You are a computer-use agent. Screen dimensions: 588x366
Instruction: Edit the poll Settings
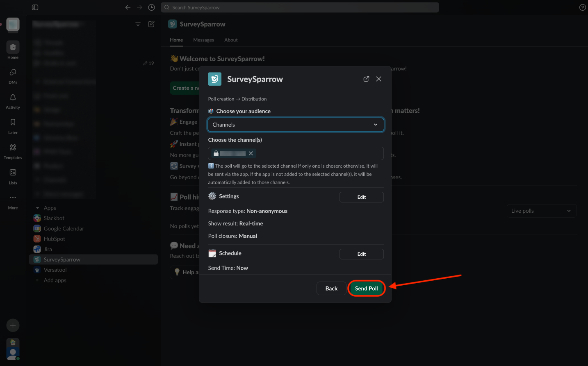point(361,197)
